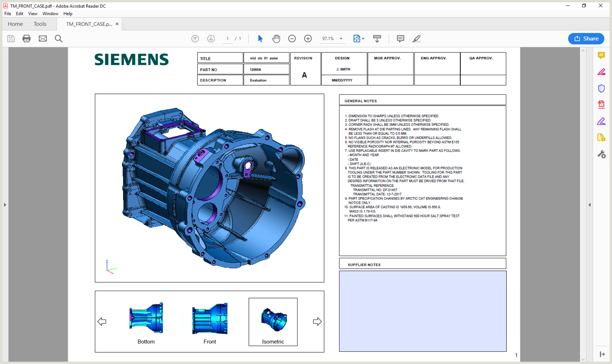The image size is (612, 364).
Task: Save the file with the save icon
Action: tap(10, 39)
